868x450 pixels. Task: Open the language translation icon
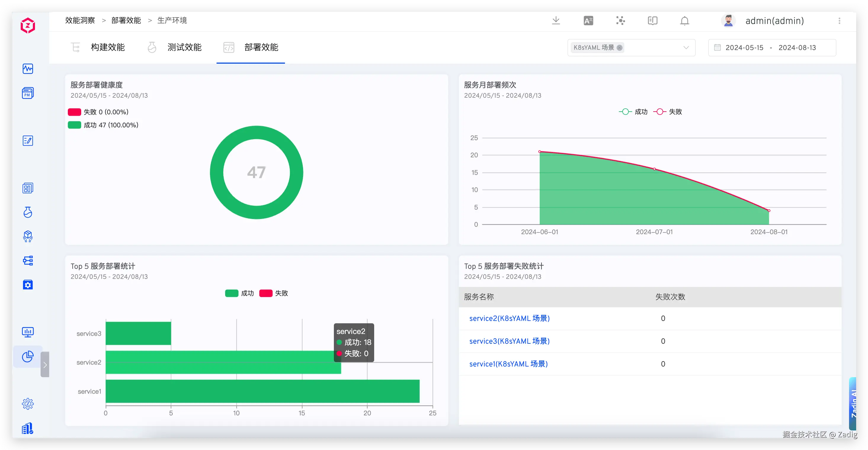click(588, 21)
